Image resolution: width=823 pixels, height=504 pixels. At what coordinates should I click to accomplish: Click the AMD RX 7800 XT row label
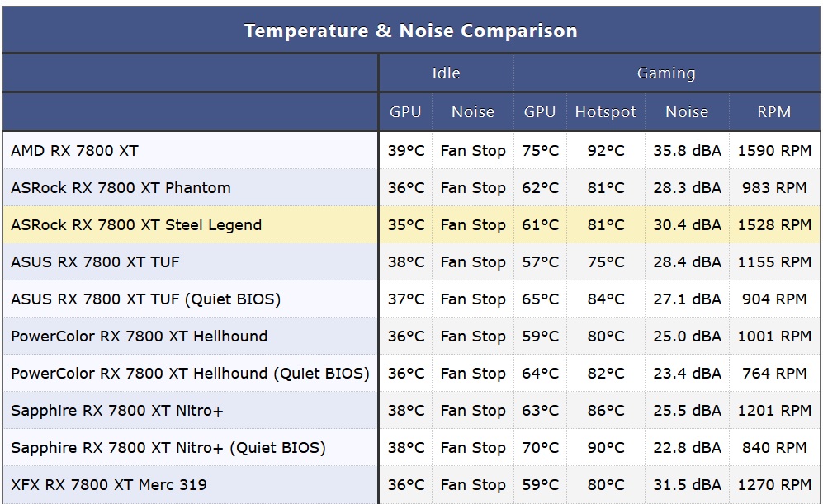click(x=74, y=151)
